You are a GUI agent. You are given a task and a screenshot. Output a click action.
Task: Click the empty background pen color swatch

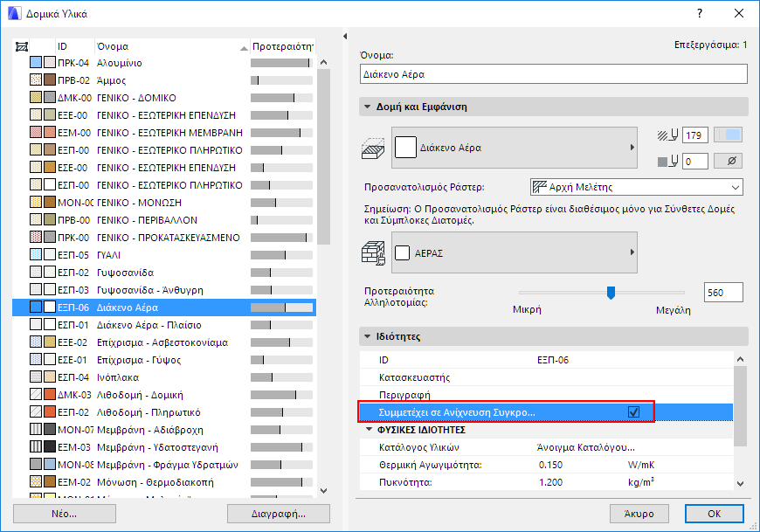point(728,162)
